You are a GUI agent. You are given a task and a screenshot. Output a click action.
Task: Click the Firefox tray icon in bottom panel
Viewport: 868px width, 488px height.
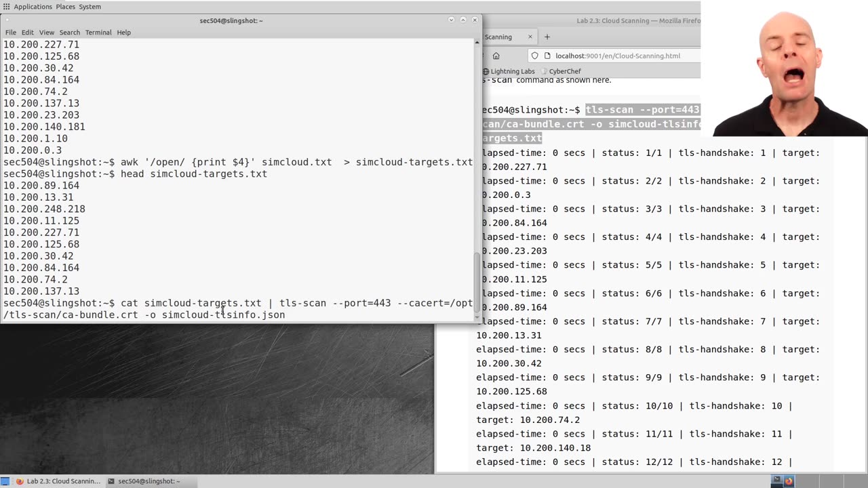(x=789, y=481)
